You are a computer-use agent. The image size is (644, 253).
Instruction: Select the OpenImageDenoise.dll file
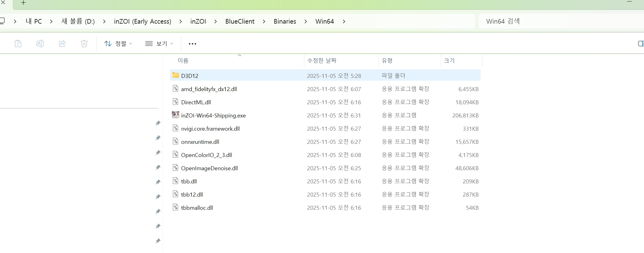tap(325, 168)
